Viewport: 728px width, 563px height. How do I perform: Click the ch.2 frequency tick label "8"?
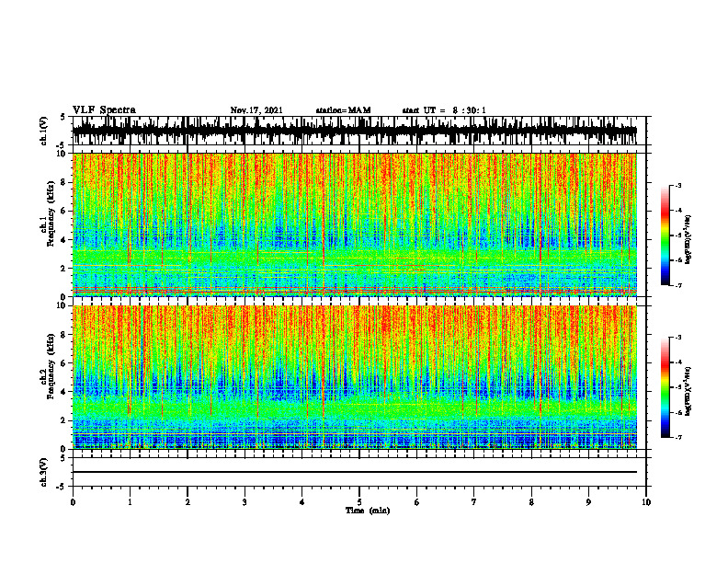point(64,335)
